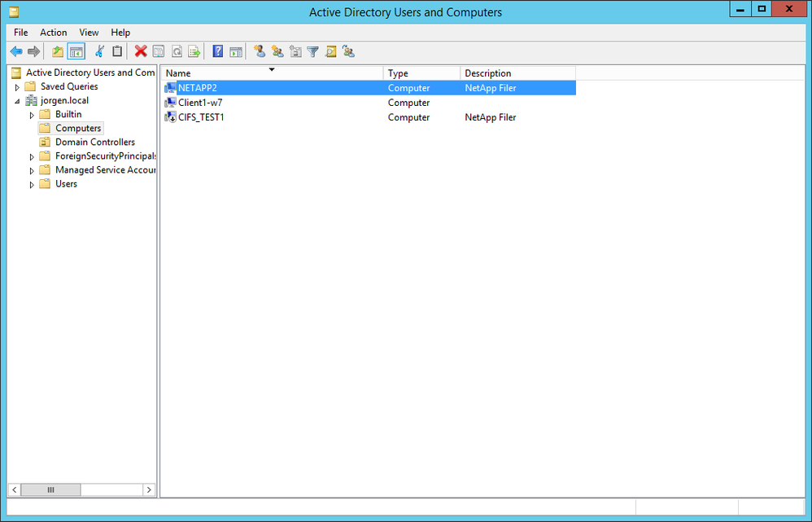The width and height of the screenshot is (812, 522).
Task: Toggle the console tree pane icon
Action: 76,51
